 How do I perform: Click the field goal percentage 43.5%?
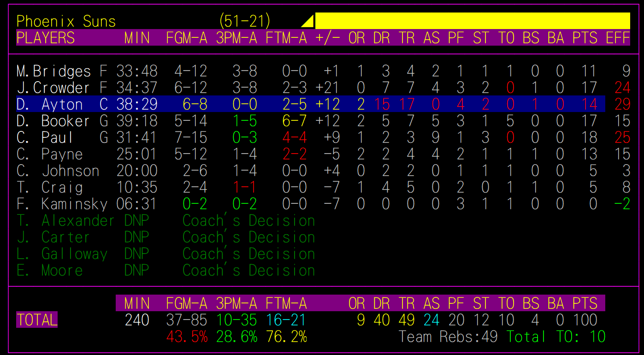(x=187, y=337)
